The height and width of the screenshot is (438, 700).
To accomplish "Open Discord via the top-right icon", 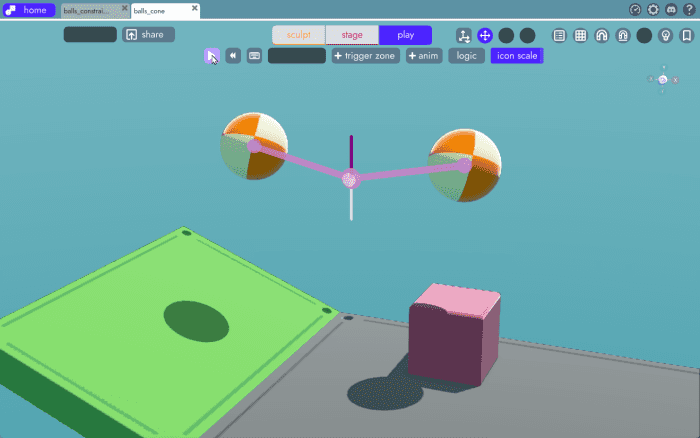I will coord(671,9).
